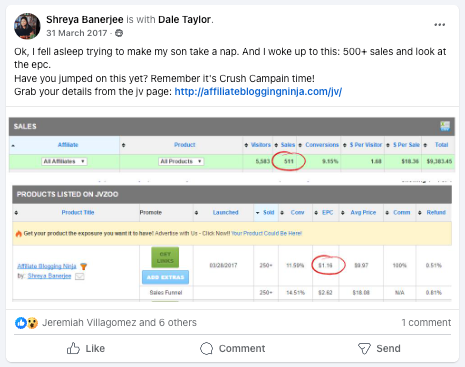
Task: Click the green Get Links button
Action: coord(165,257)
